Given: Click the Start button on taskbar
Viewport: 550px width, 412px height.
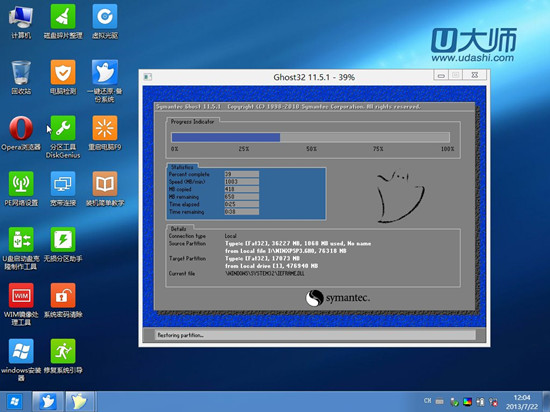Looking at the screenshot, I should click(14, 401).
